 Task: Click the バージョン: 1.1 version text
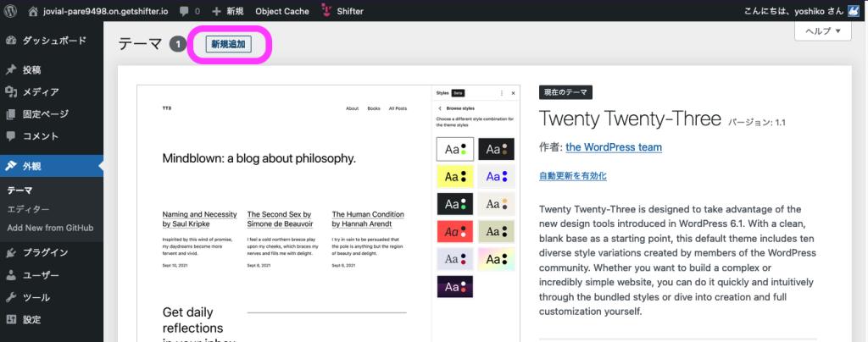click(x=756, y=123)
